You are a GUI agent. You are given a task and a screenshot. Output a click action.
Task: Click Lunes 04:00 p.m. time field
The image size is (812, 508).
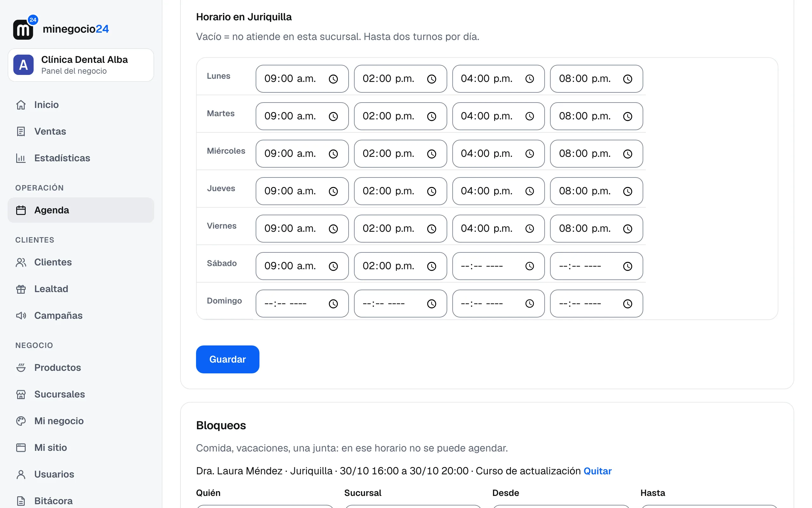(x=498, y=79)
